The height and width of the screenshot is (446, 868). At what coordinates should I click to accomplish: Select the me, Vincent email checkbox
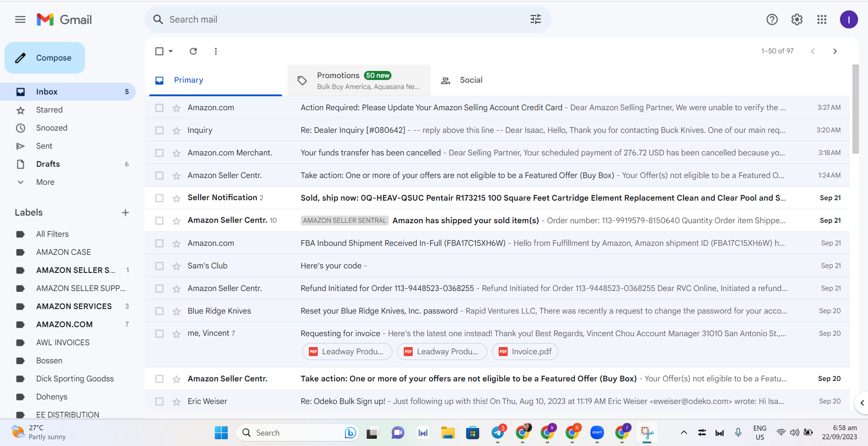pos(159,333)
